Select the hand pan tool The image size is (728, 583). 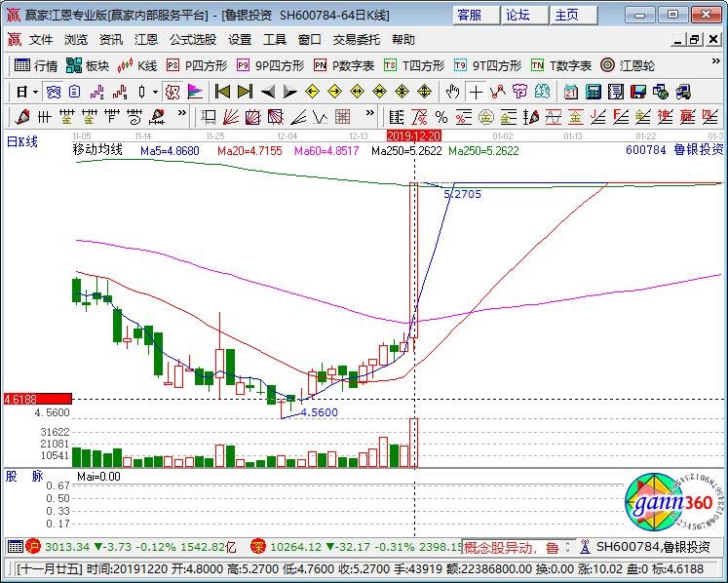click(452, 92)
